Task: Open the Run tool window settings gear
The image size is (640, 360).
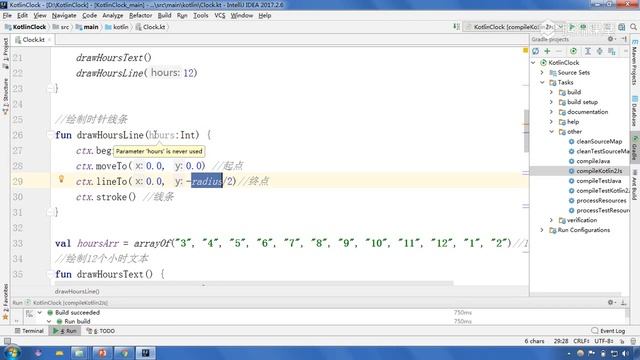Action: (x=611, y=302)
